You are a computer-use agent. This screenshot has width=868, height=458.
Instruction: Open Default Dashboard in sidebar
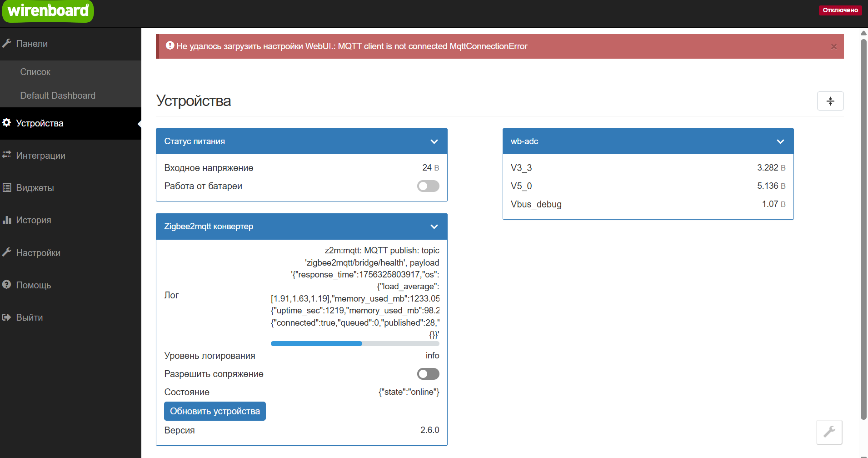click(58, 96)
